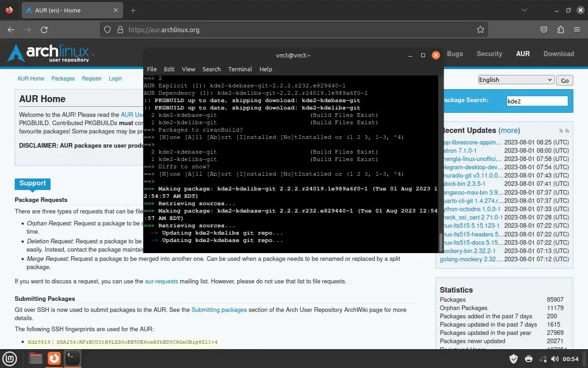Switch to Firefox from the taskbar
The height and width of the screenshot is (368, 588).
(x=54, y=358)
